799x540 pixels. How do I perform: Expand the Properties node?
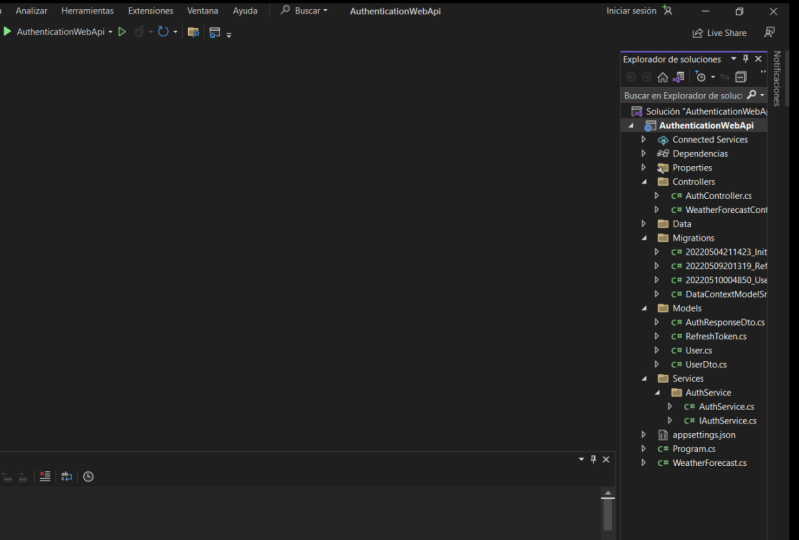tap(644, 168)
